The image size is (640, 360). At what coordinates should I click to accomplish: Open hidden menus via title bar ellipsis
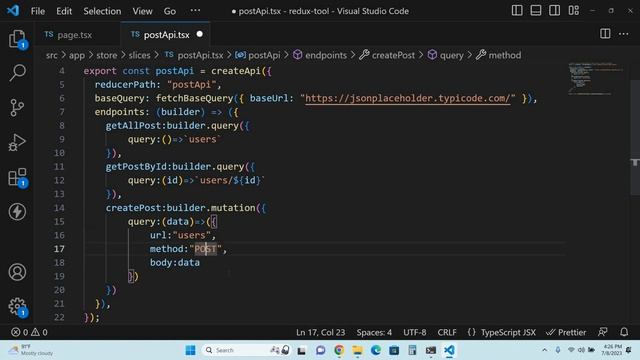pyautogui.click(x=195, y=11)
